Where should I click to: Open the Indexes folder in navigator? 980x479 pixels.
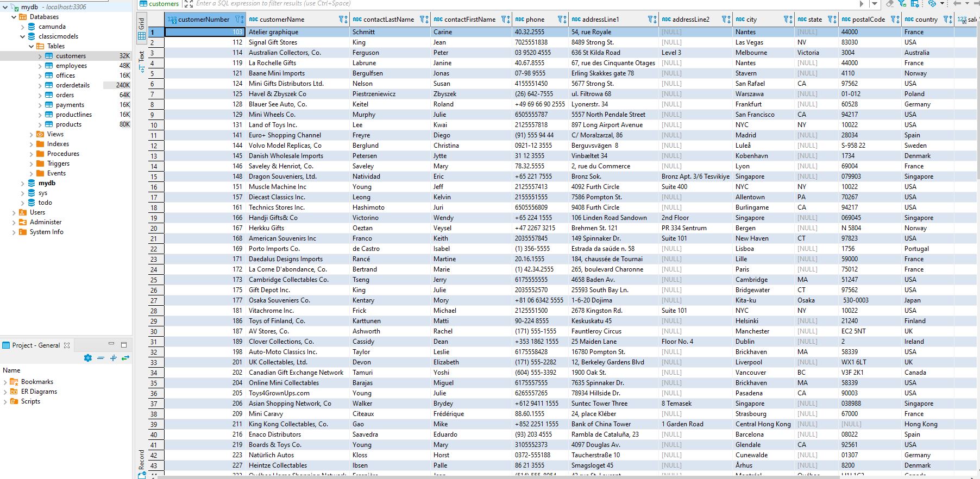click(58, 144)
